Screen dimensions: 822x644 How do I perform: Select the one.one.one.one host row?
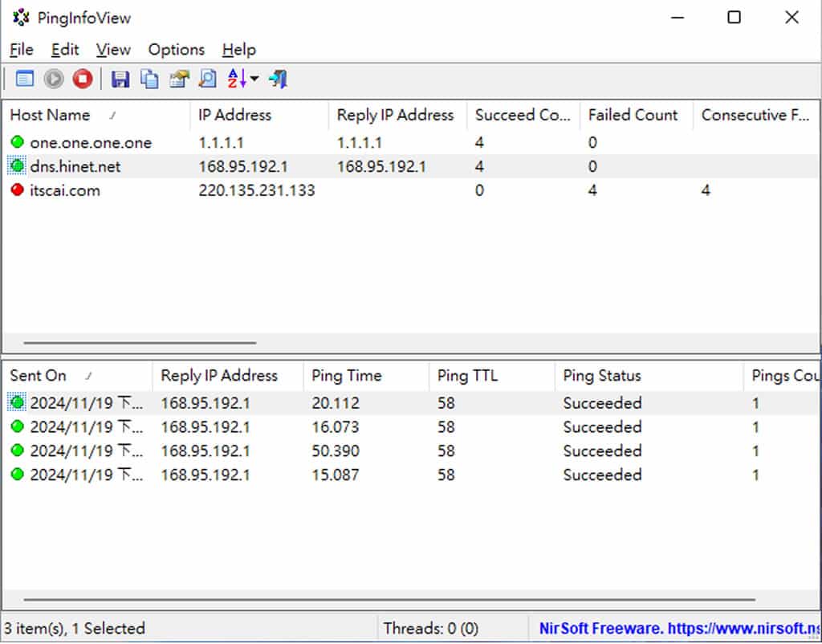91,143
